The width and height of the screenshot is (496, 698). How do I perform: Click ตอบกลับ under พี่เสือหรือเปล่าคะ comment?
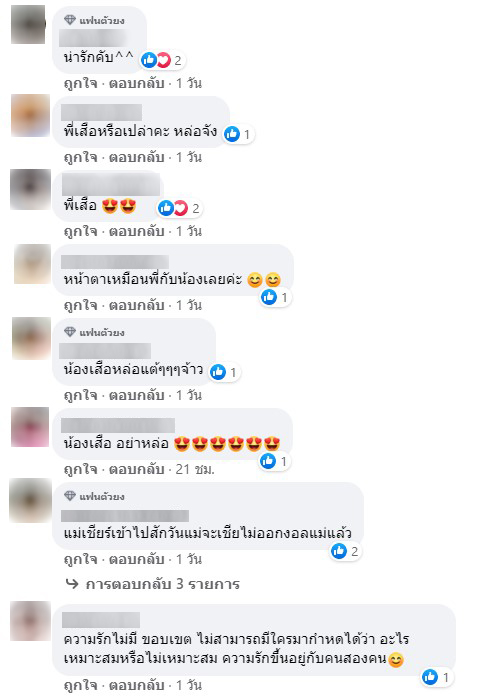tap(136, 157)
